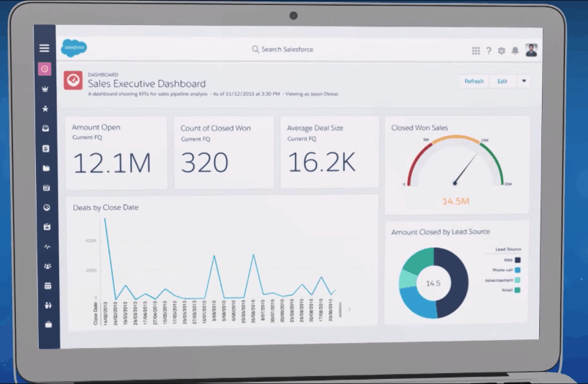Open the pulse activity sidebar icon
588x384 pixels.
coord(47,247)
